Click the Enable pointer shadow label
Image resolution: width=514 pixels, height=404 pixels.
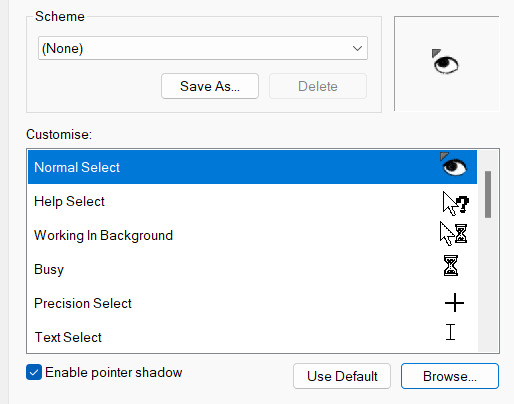pyautogui.click(x=114, y=372)
